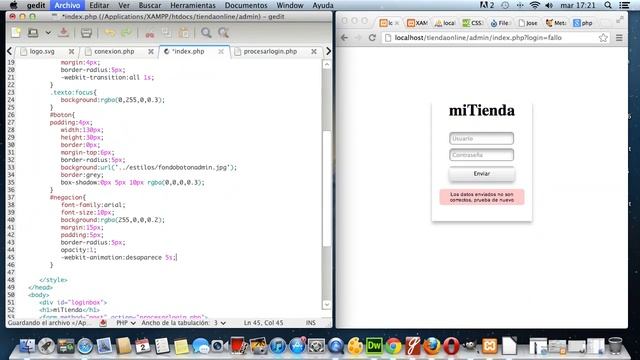Open the Chrome hamburger menu
Viewport: 640px width, 360px height.
coord(619,38)
